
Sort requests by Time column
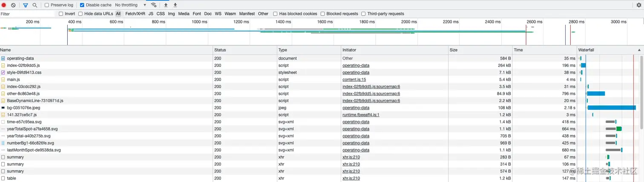tap(545, 50)
